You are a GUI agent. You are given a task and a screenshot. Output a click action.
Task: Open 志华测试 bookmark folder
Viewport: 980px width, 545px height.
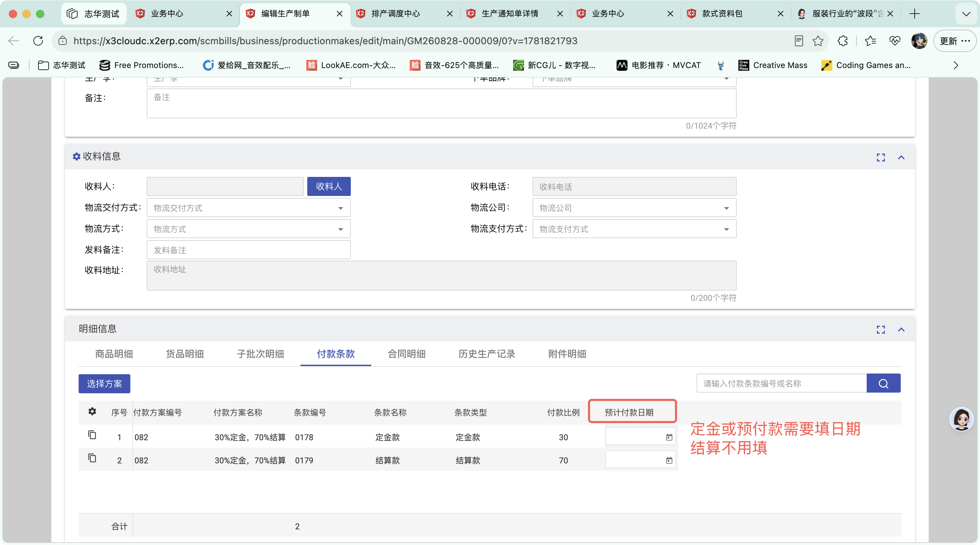(x=62, y=65)
